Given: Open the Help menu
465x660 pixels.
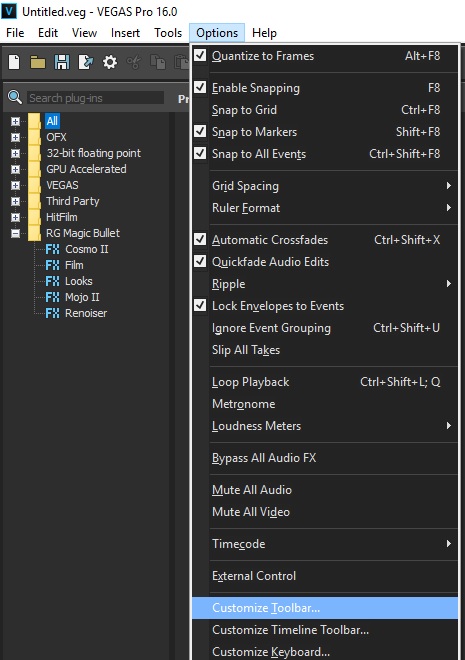Looking at the screenshot, I should [x=264, y=33].
